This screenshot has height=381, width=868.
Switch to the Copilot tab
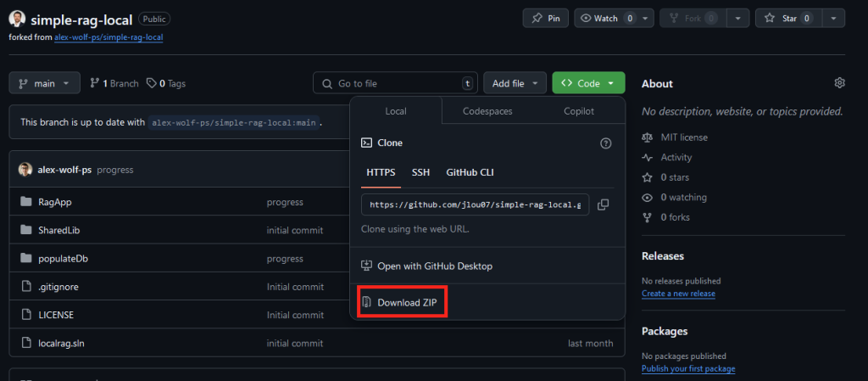tap(579, 111)
